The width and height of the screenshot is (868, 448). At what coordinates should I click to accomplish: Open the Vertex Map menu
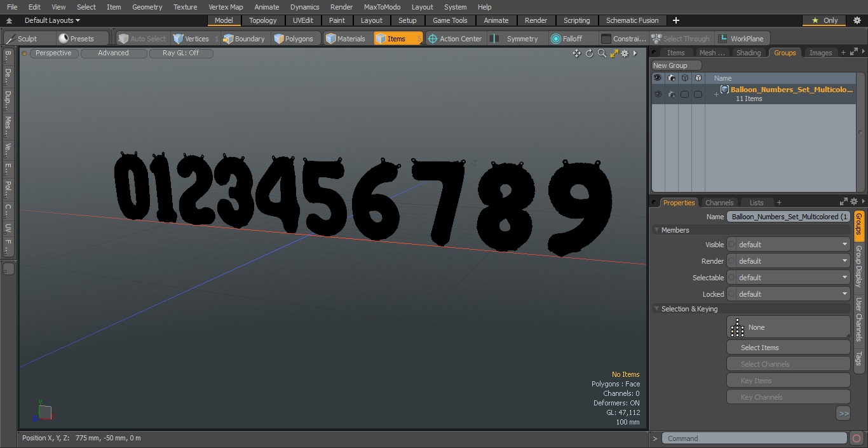point(226,7)
